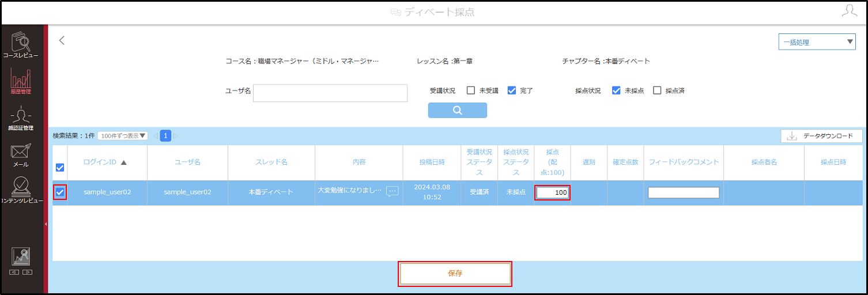Uncheck the 未採点 checkbox
Viewport: 868px width, 295px height.
(616, 90)
